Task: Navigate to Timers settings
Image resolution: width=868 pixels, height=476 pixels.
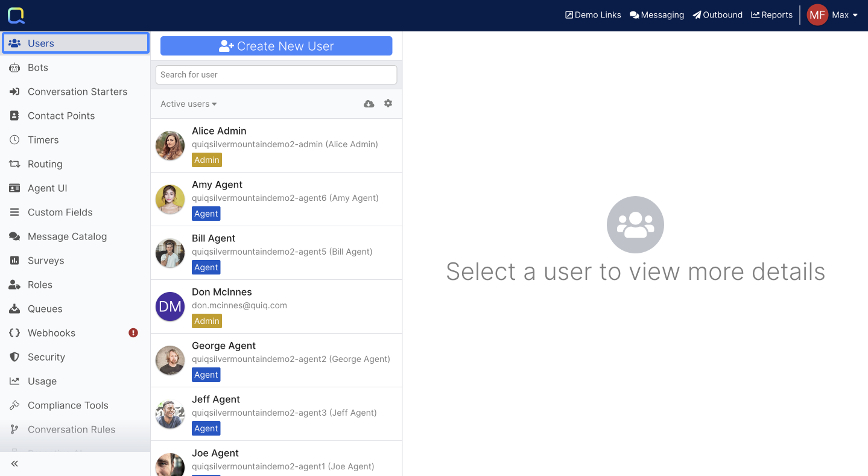Action: (x=75, y=140)
